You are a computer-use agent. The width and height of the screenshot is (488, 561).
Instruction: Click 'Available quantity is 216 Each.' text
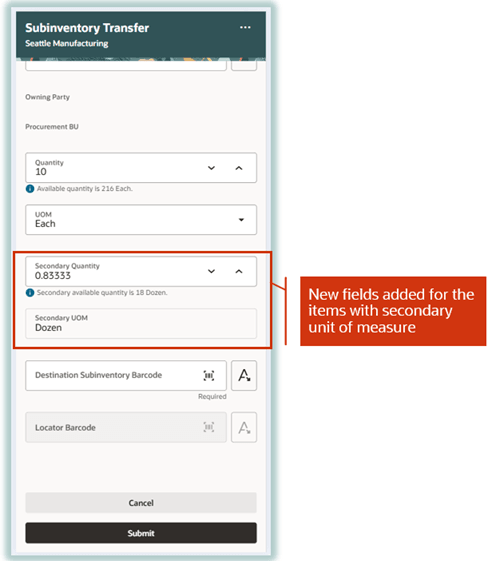[x=85, y=189]
